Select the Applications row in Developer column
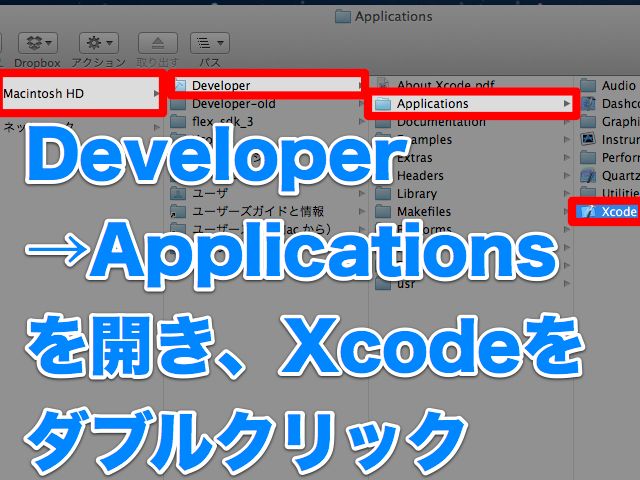 472,104
